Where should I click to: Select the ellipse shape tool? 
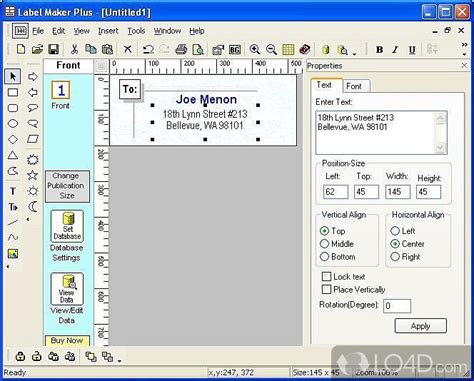click(x=13, y=124)
